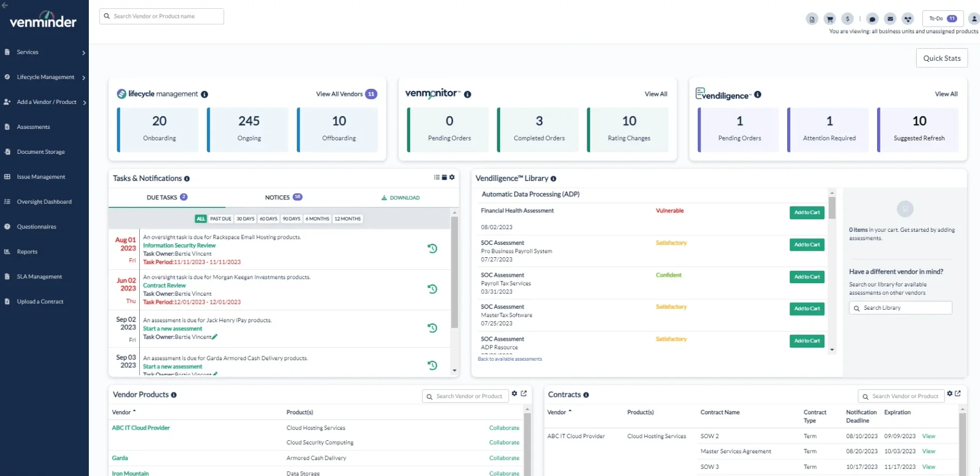Viewport: 980px width, 476px height.
Task: Sort Vendor Products by Vendor column
Action: point(124,412)
